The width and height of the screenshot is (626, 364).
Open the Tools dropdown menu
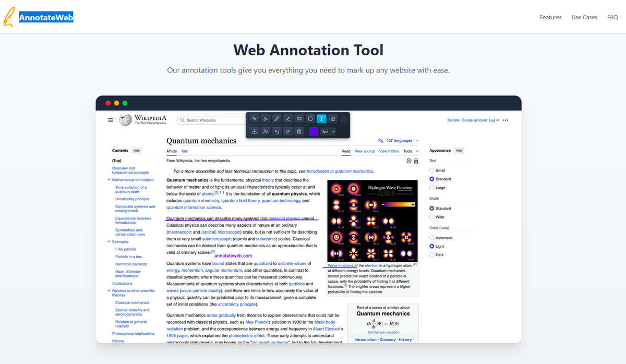point(411,151)
